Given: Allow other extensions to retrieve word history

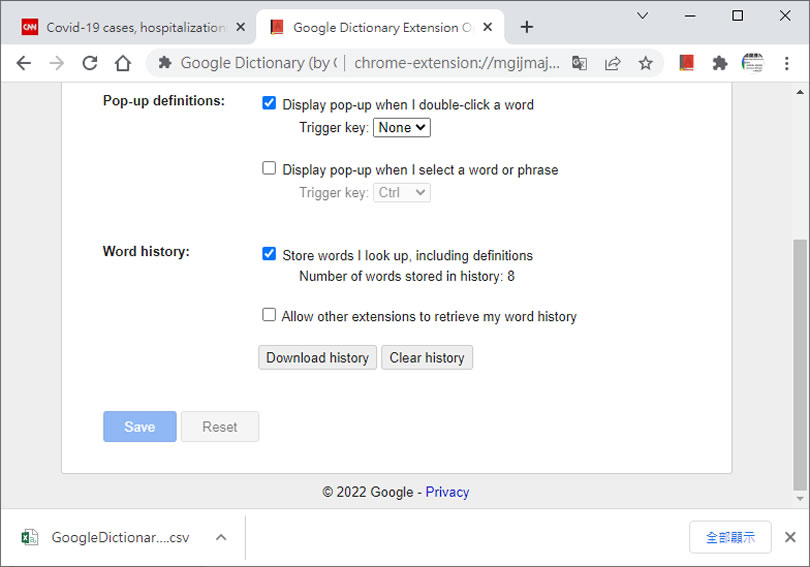Looking at the screenshot, I should click(x=269, y=314).
